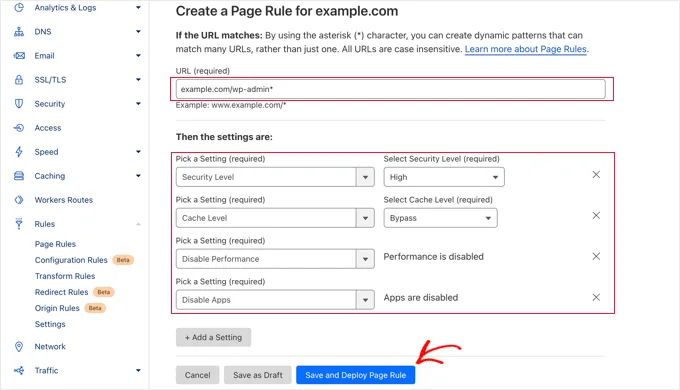Click 'Then the settings are:' heading
This screenshot has height=390, width=680.
click(x=224, y=137)
